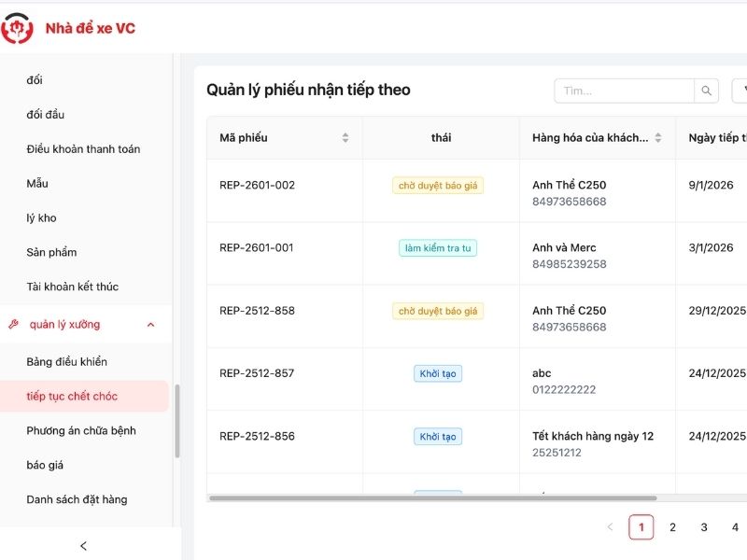This screenshot has height=560, width=747.
Task: Open Bảng điều khiển from the sidebar
Action: click(x=68, y=361)
